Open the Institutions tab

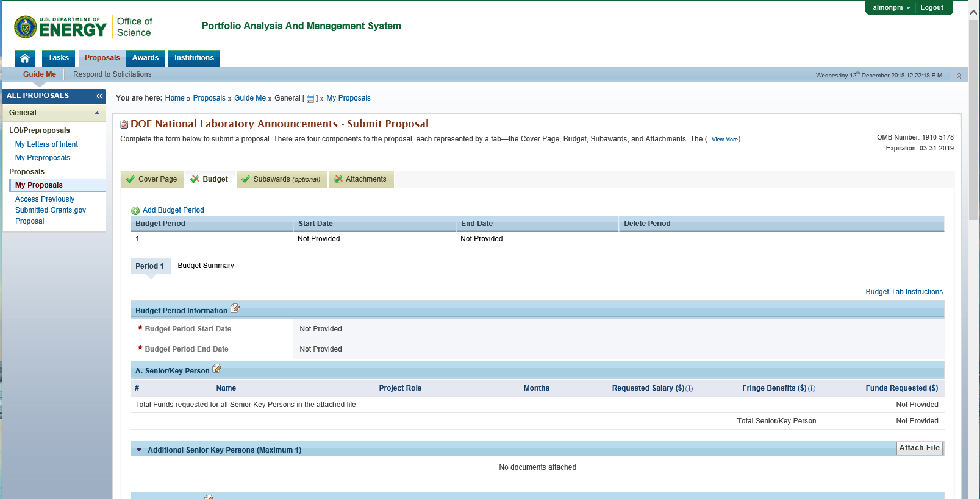[x=194, y=58]
